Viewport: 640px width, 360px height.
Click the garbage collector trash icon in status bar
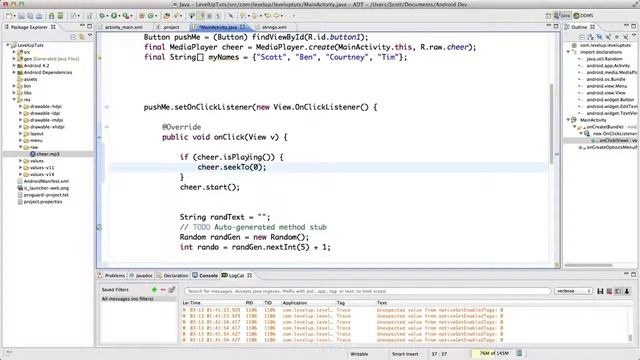pyautogui.click(x=519, y=353)
